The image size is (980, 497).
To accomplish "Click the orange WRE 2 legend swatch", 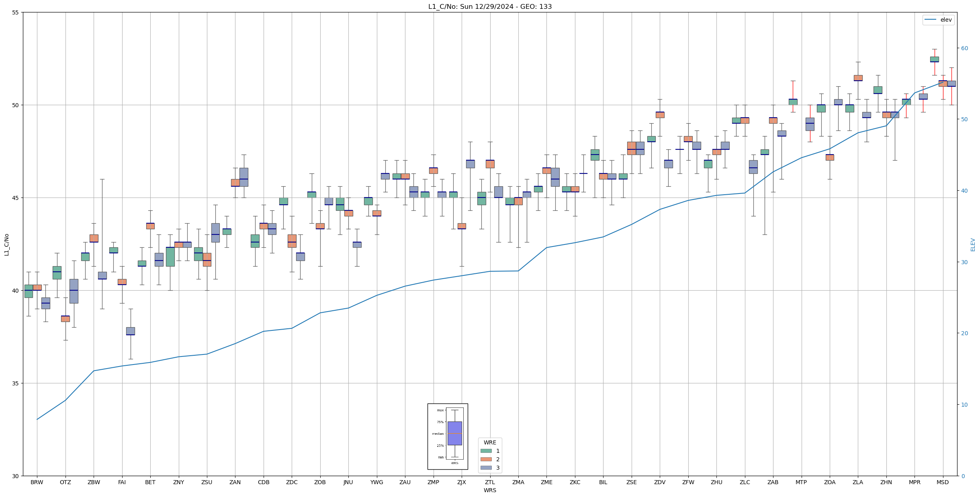I will pos(486,459).
